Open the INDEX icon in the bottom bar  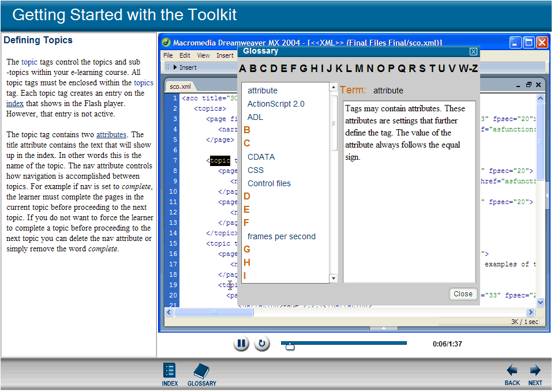[x=170, y=375]
